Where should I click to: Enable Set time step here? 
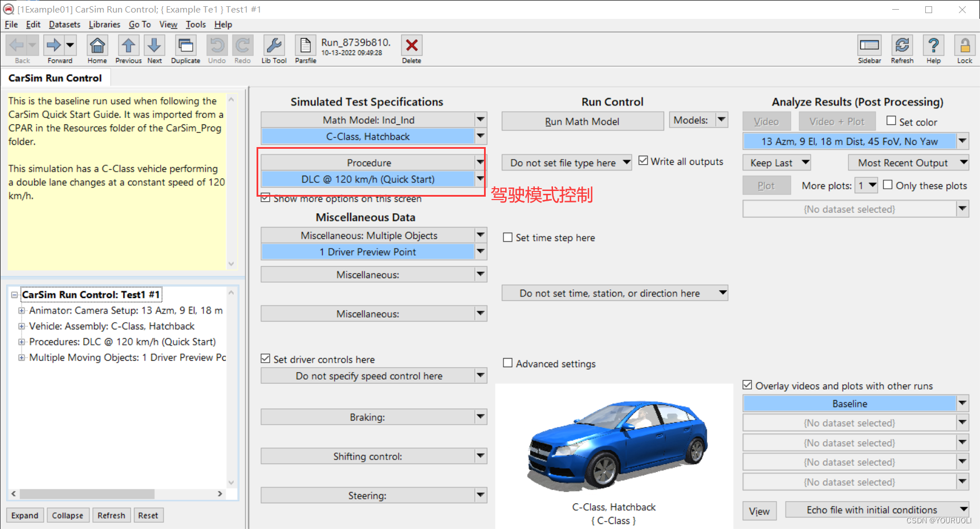click(x=507, y=237)
